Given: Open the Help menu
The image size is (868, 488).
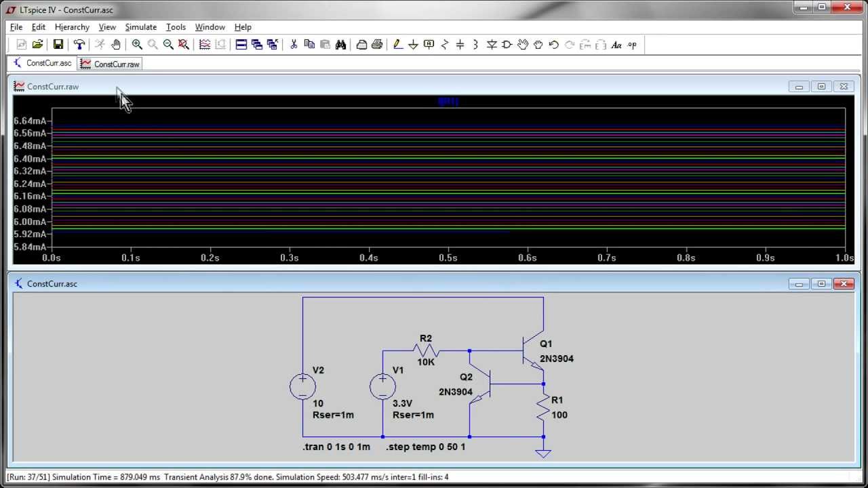Looking at the screenshot, I should coord(243,27).
